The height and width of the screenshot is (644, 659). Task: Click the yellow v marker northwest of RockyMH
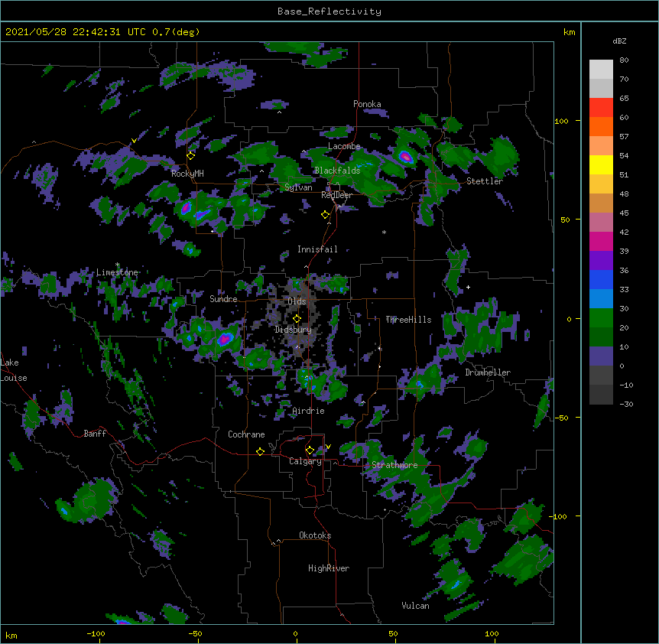click(134, 141)
